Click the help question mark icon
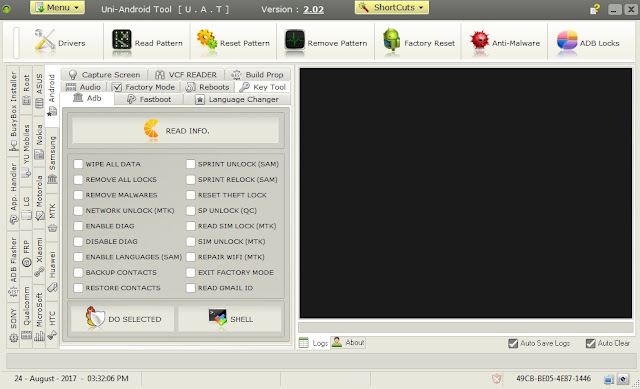 (595, 9)
